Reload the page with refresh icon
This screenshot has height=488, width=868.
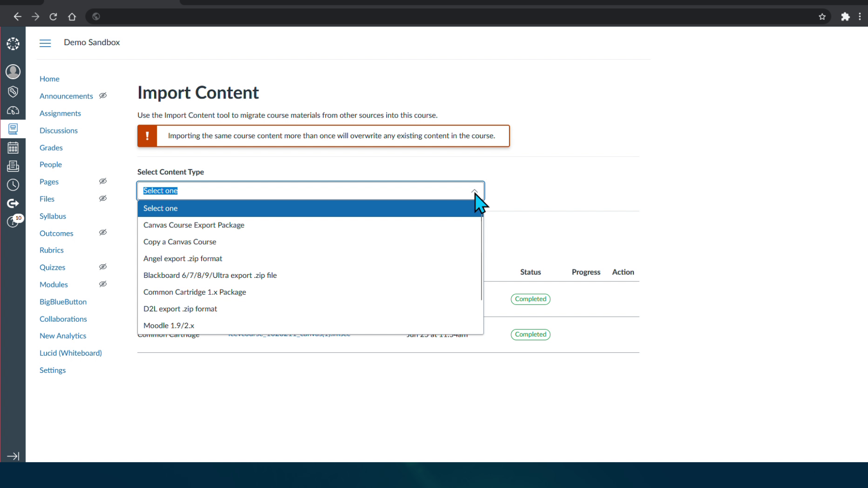click(x=53, y=17)
